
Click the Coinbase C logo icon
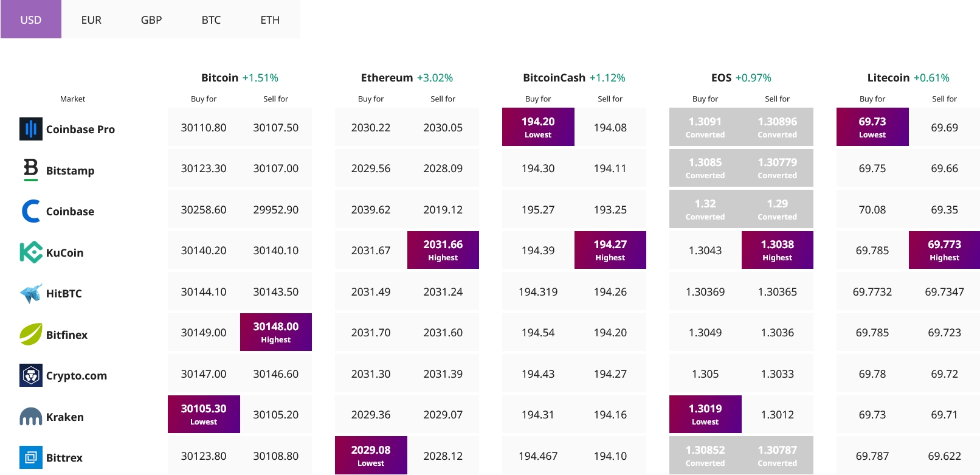click(x=31, y=211)
